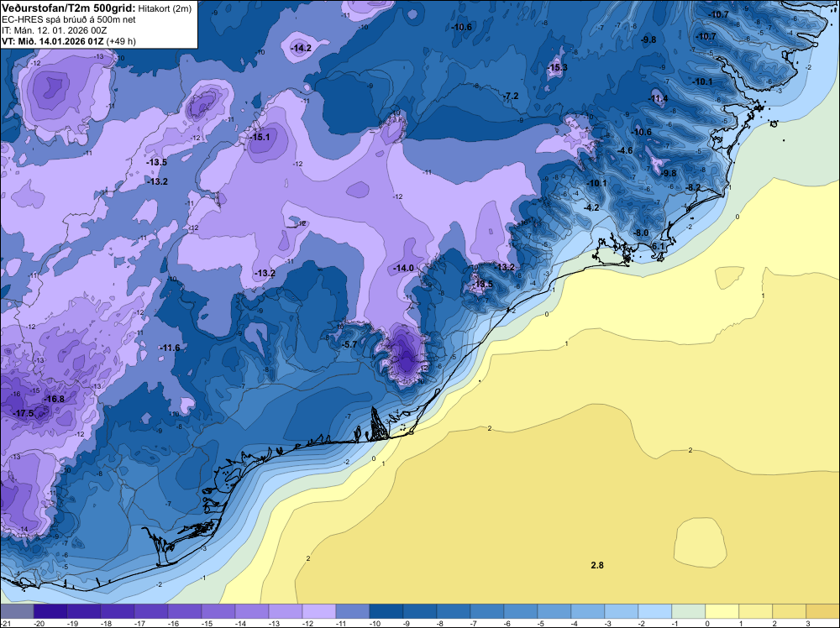Viewport: 840px width, 628px height.
Task: Select the -6.1 coastal temperature value
Action: click(x=658, y=246)
